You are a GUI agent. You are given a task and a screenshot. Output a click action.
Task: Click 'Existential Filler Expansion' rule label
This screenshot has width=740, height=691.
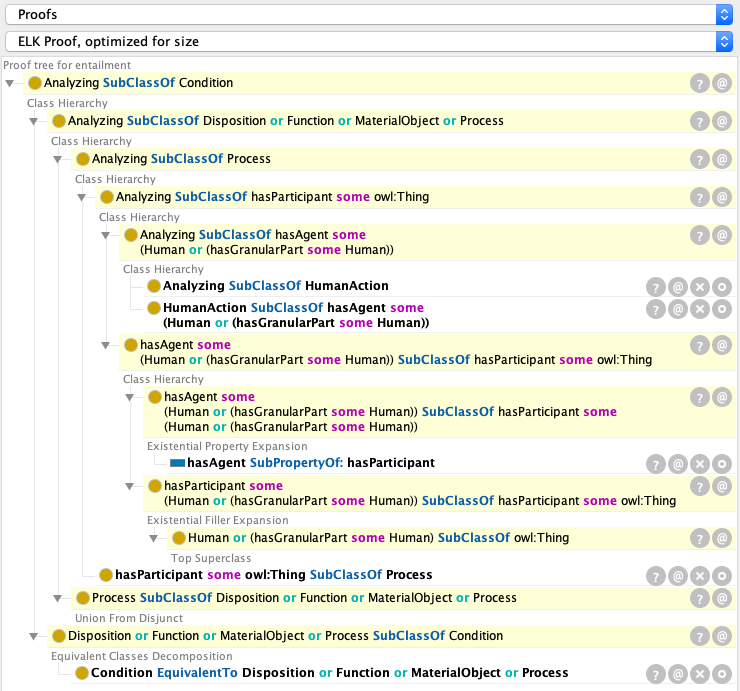pos(218,521)
